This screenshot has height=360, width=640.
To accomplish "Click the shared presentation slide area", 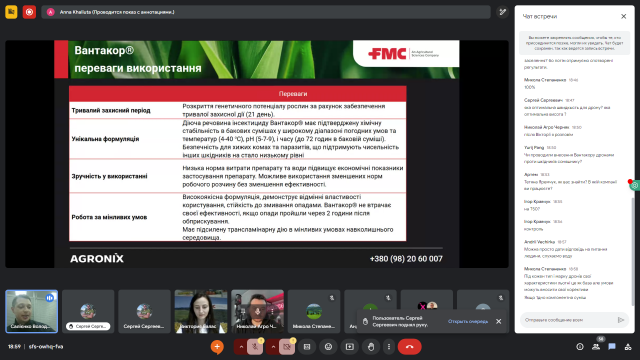I will [257, 154].
